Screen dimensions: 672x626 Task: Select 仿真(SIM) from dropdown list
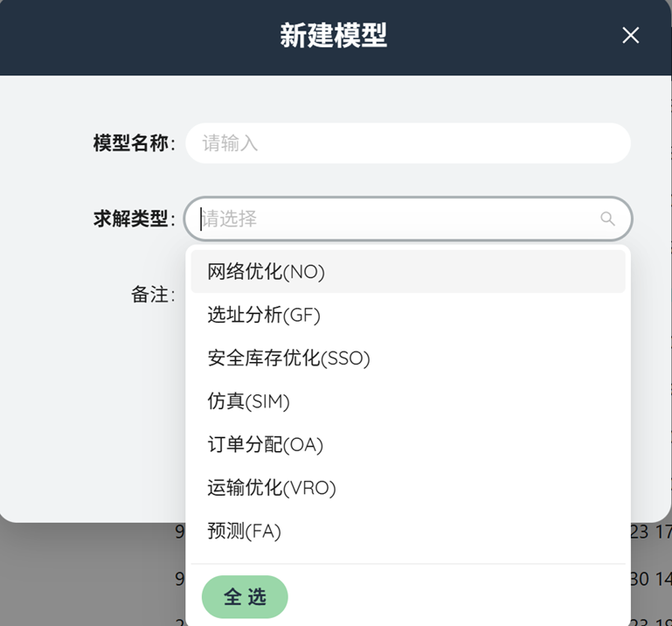pyautogui.click(x=408, y=402)
